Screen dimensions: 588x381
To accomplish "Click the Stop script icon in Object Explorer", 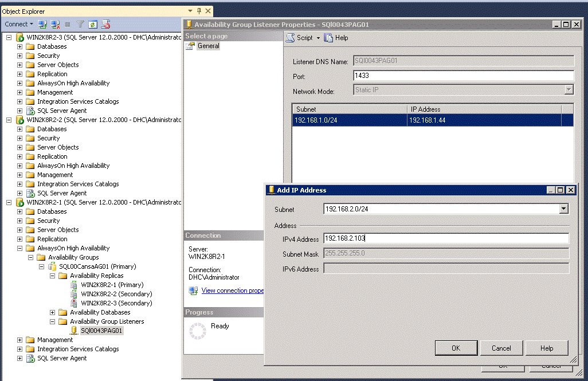I will click(x=105, y=24).
